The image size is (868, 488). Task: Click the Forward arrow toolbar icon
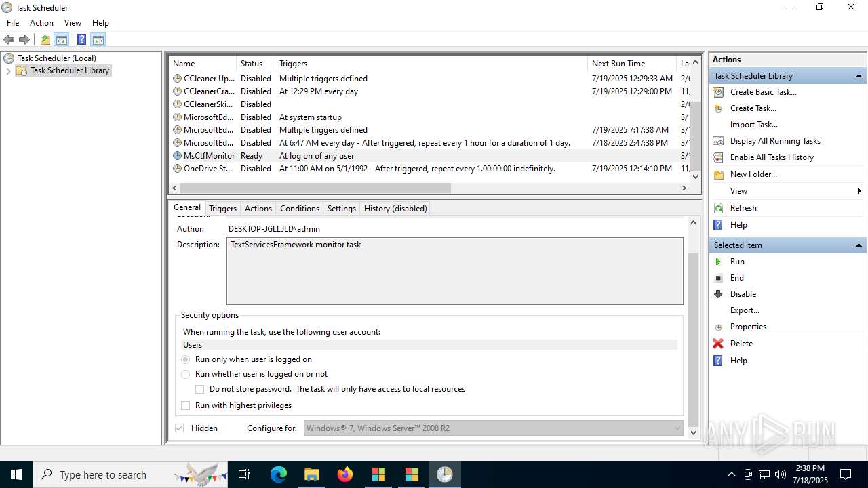[x=24, y=39]
